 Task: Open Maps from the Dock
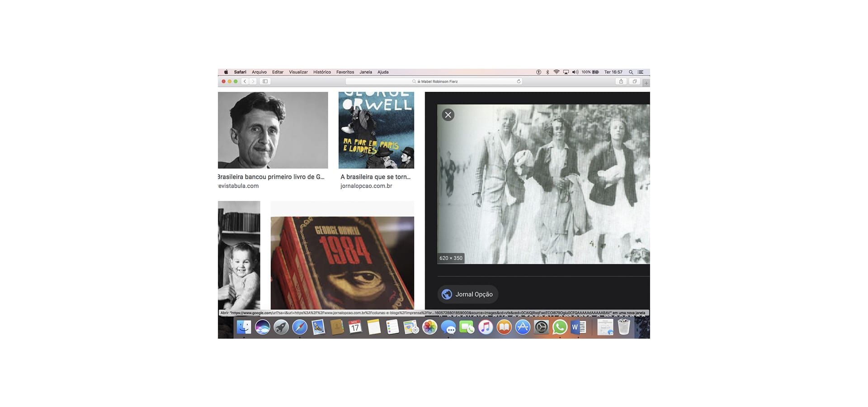pos(411,327)
